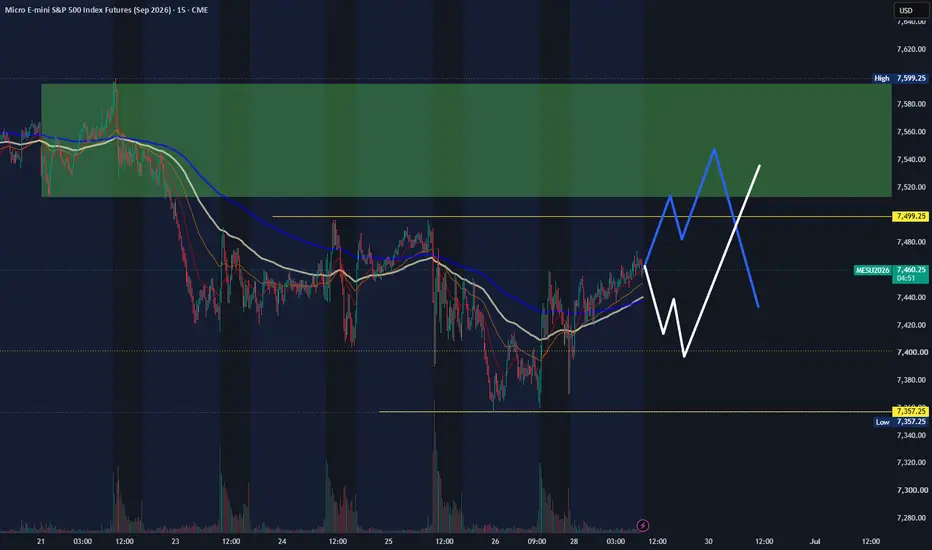The image size is (932, 550).
Task: Select the green rectangle zone drawing
Action: 466,140
